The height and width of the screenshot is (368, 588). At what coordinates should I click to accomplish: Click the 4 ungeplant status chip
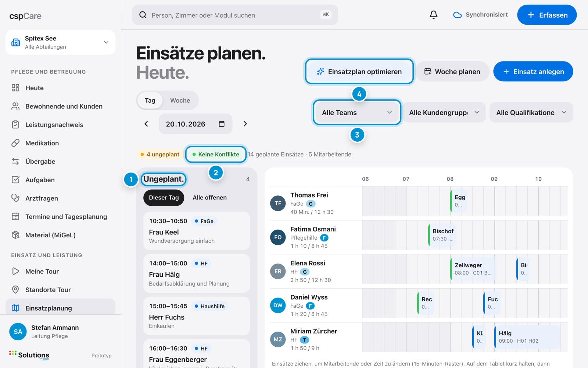[x=160, y=155]
